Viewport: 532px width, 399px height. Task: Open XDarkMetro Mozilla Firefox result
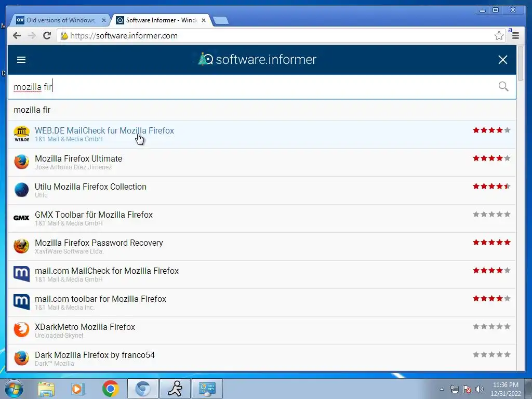tap(262, 331)
